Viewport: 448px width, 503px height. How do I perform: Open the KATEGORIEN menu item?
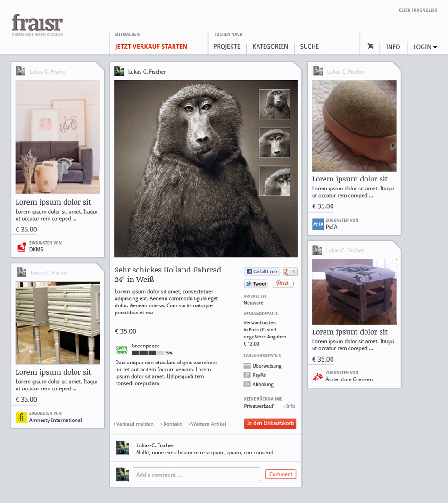pos(270,46)
